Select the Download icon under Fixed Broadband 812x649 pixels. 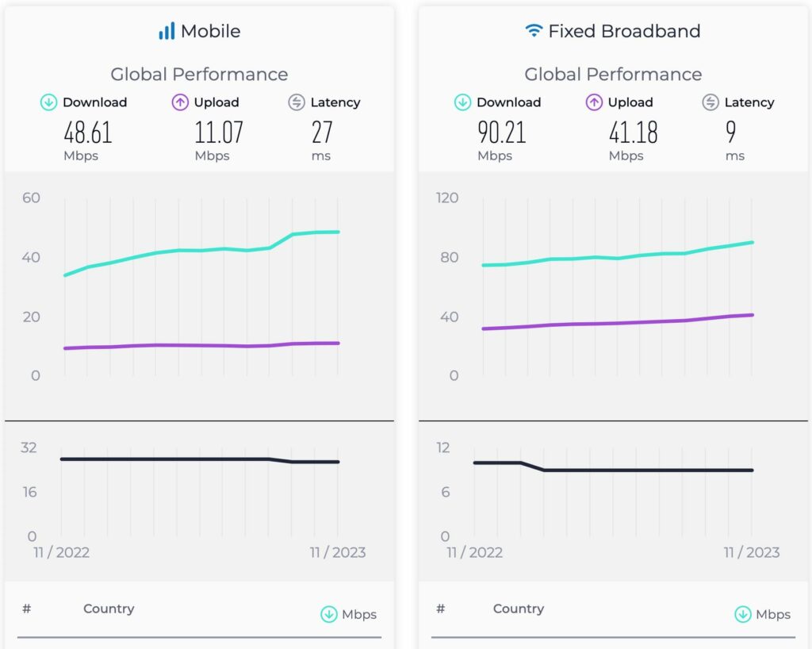[462, 102]
